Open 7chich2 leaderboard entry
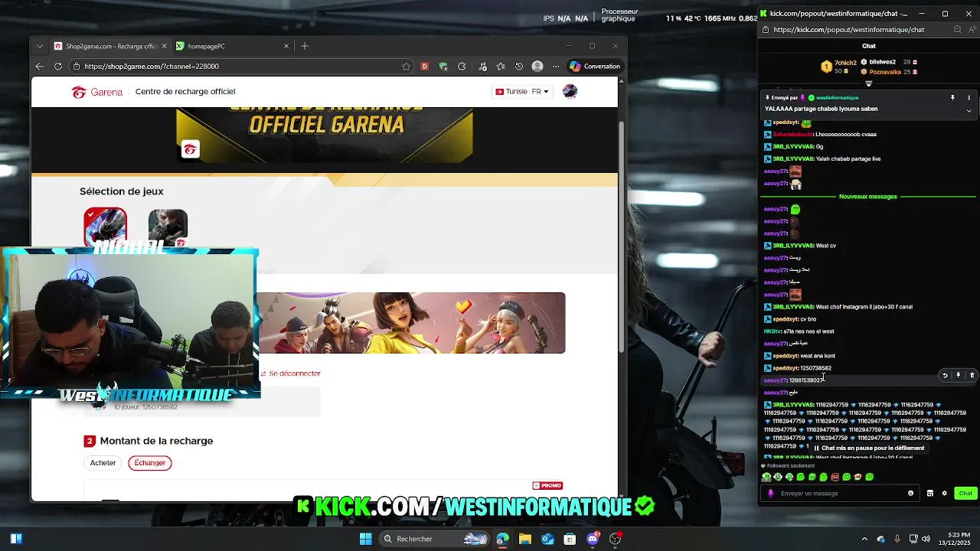 coord(838,67)
